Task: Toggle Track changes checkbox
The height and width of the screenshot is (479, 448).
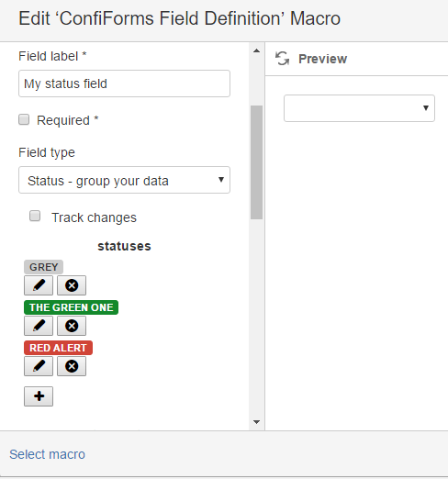Action: [x=35, y=216]
